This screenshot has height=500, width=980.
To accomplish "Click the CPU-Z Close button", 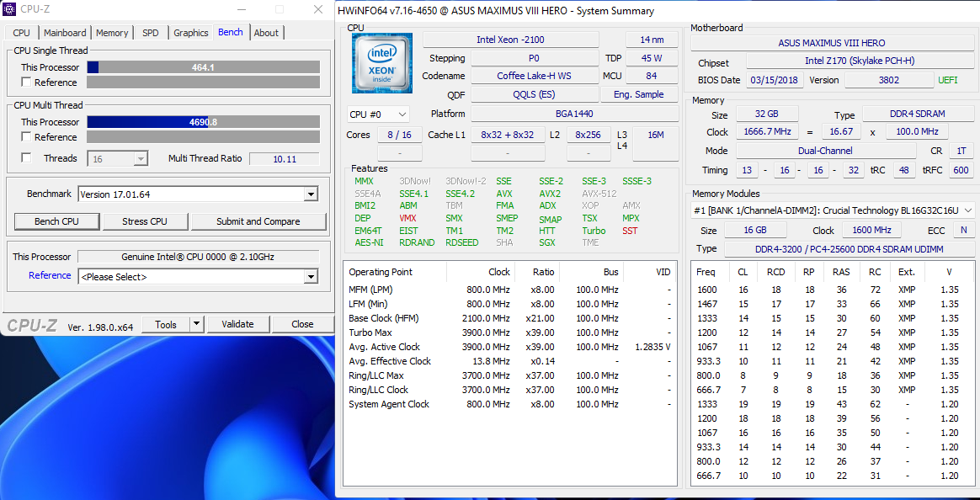I will (x=302, y=324).
